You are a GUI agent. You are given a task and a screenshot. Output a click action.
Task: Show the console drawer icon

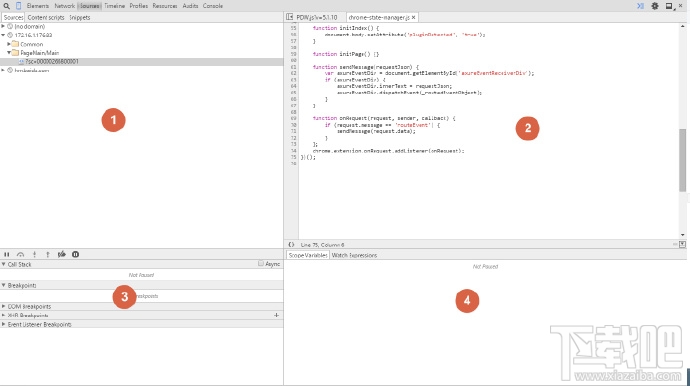(640, 6)
